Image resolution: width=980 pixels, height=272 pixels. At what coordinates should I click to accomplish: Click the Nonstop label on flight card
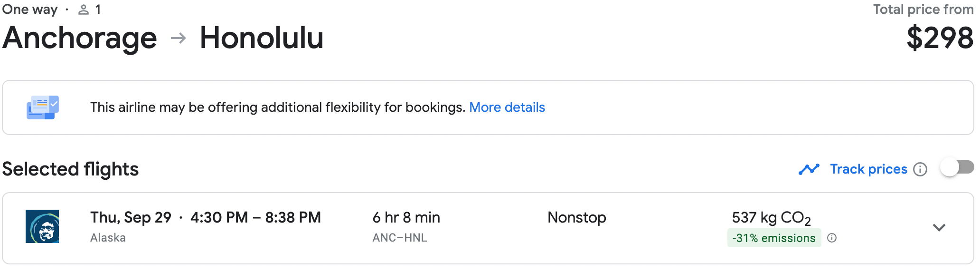(x=577, y=217)
